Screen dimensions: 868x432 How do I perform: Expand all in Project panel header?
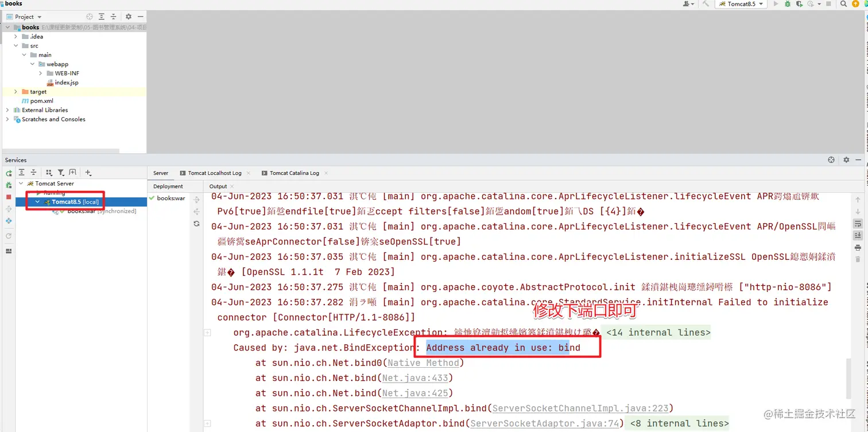[102, 17]
